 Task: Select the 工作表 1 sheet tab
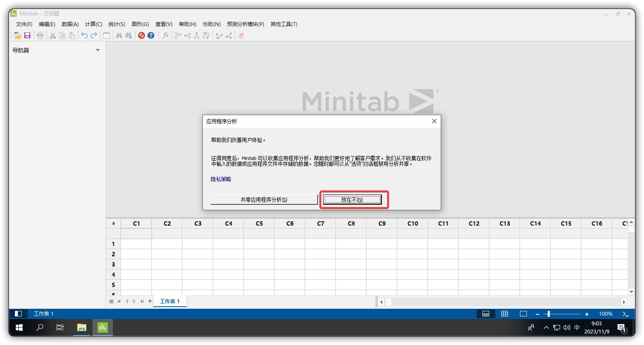tap(170, 302)
